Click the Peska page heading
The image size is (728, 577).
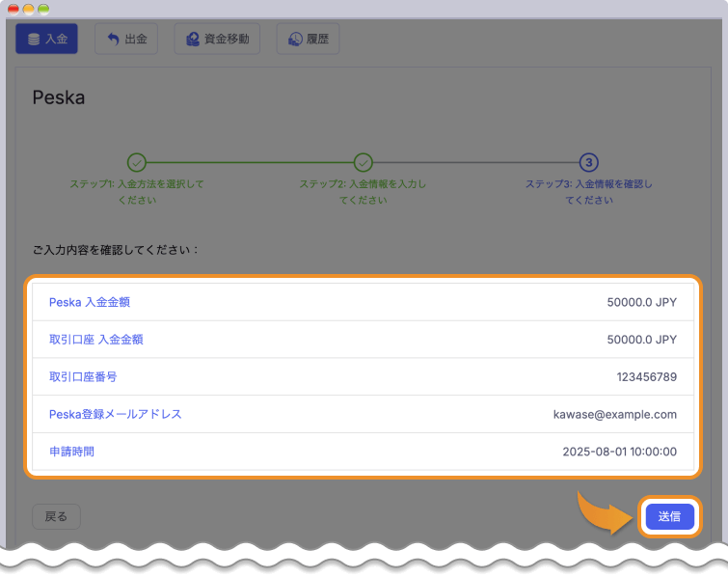pos(59,97)
